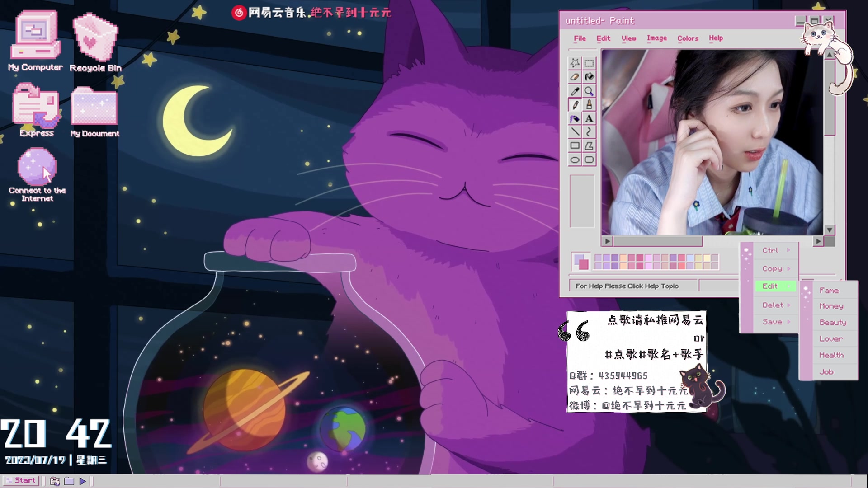The height and width of the screenshot is (488, 868).
Task: Choose Beauty from the Edit submenu
Action: click(x=833, y=323)
